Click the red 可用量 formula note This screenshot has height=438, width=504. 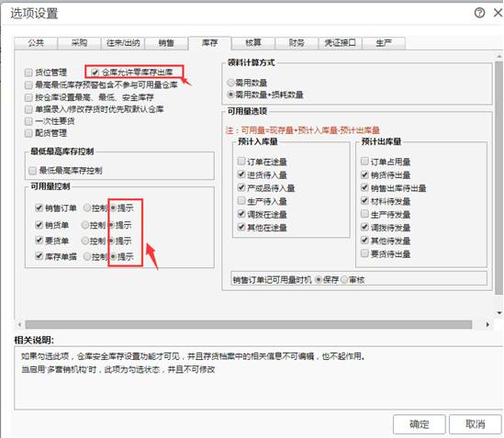pyautogui.click(x=302, y=130)
